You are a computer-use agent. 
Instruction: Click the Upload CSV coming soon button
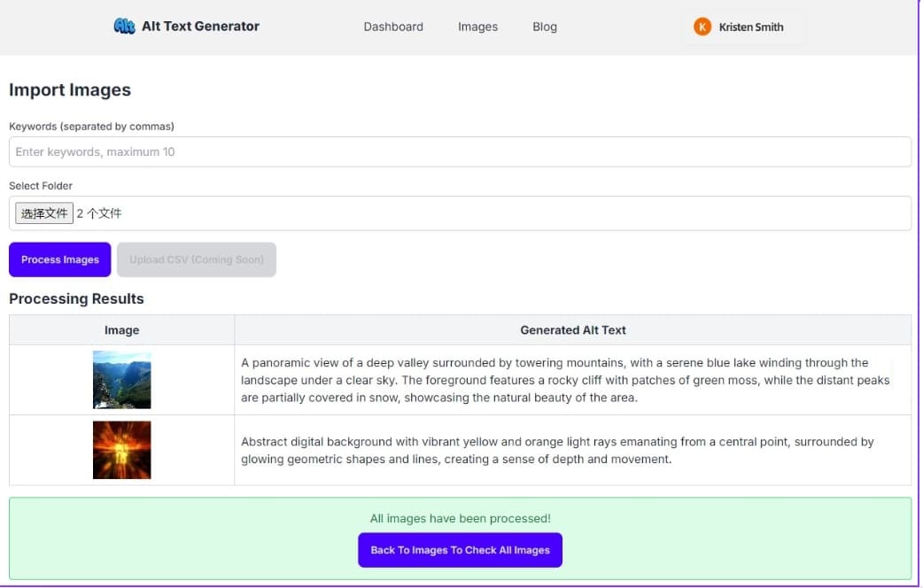[x=196, y=259]
